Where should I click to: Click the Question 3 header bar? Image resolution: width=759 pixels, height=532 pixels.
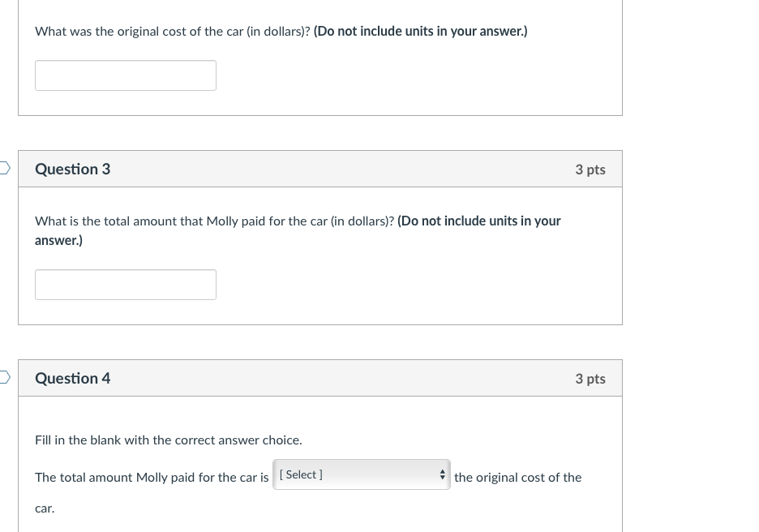pyautogui.click(x=320, y=169)
